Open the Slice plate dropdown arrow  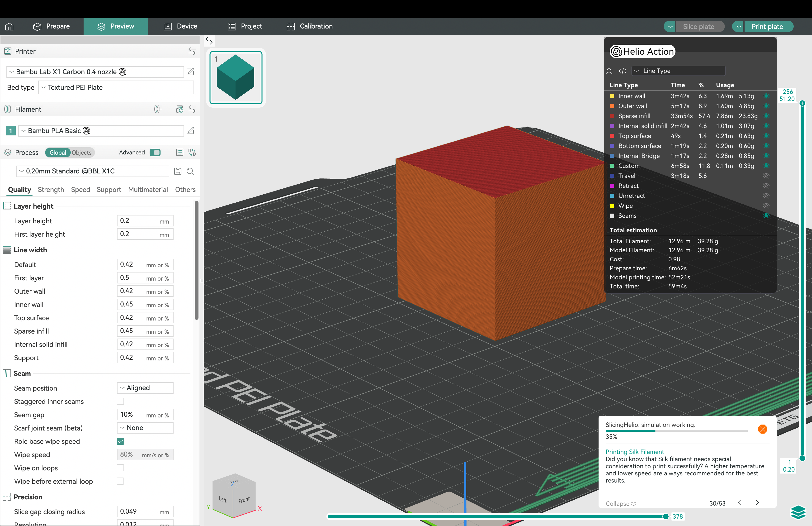point(670,26)
